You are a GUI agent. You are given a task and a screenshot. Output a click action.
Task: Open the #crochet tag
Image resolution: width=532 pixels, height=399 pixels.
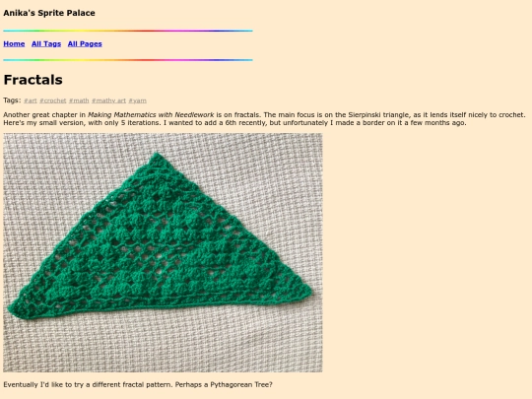tap(53, 100)
